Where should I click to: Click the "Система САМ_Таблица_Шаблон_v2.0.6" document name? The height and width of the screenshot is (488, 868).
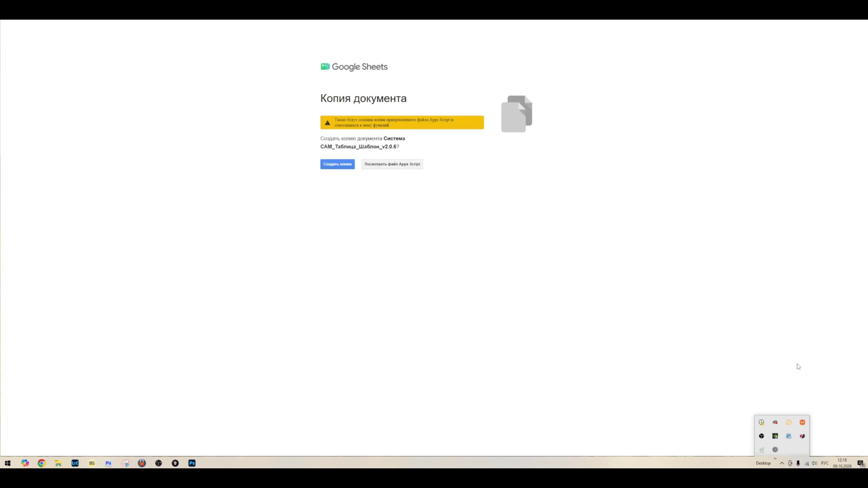pos(362,142)
